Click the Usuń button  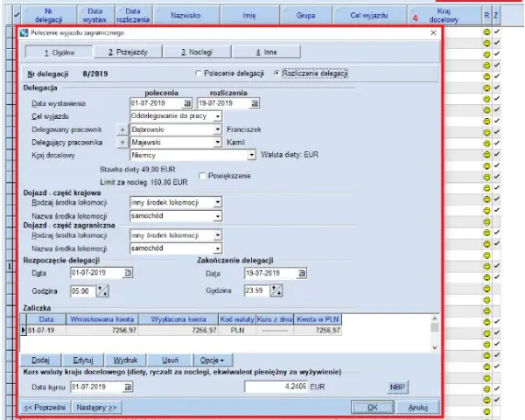click(x=170, y=360)
